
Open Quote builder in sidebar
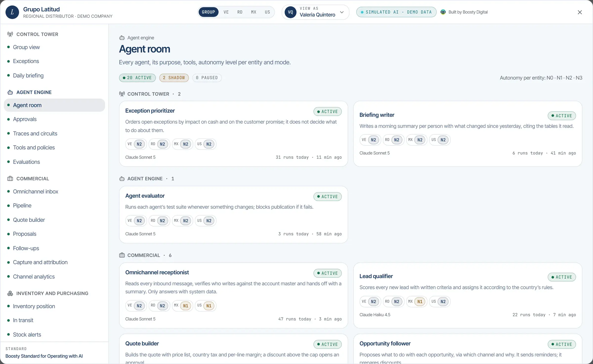pyautogui.click(x=54, y=220)
